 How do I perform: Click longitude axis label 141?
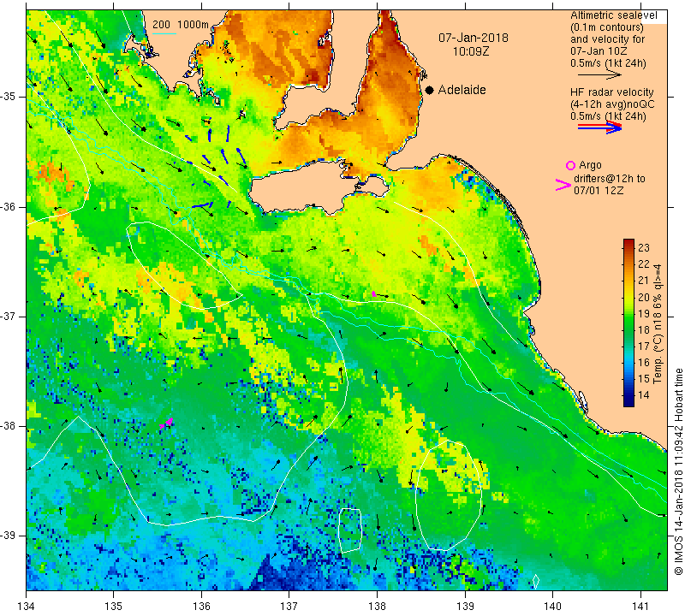tap(640, 606)
